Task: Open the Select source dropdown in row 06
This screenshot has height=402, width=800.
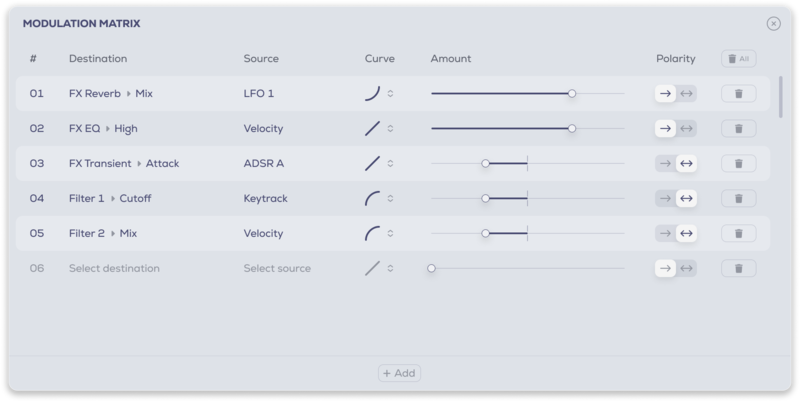Action: [277, 268]
